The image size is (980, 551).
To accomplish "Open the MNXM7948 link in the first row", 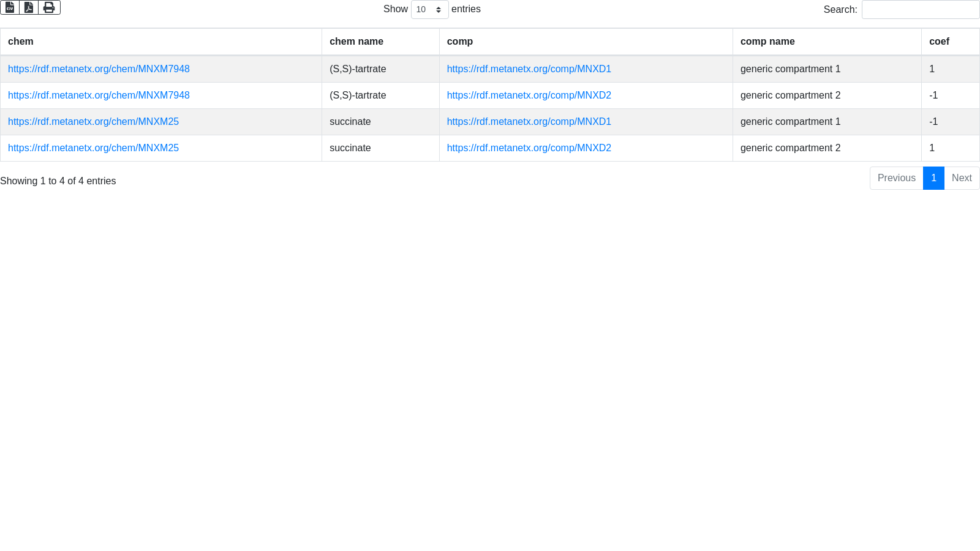I will 99,69.
